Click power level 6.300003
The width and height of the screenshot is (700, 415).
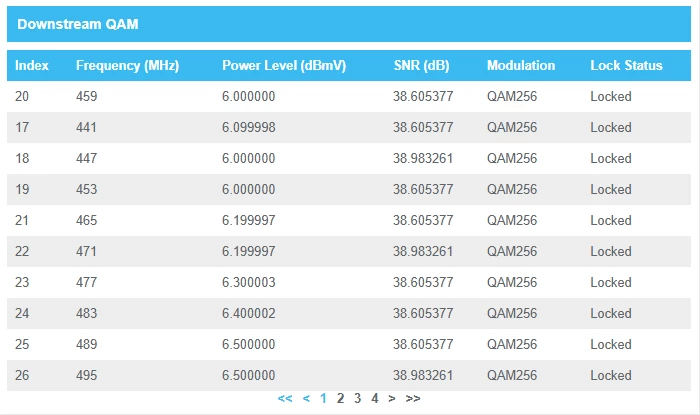tap(249, 282)
